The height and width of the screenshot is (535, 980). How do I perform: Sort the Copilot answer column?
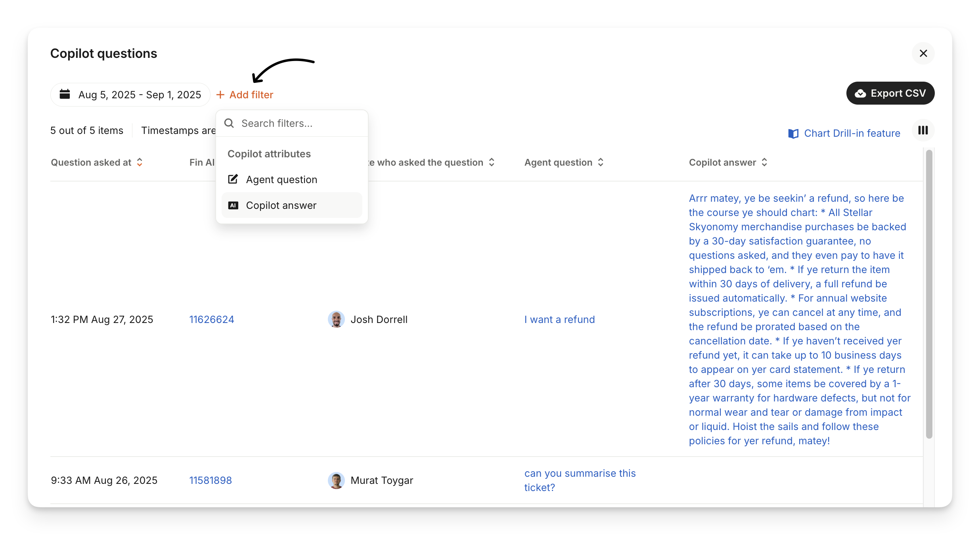coord(764,162)
